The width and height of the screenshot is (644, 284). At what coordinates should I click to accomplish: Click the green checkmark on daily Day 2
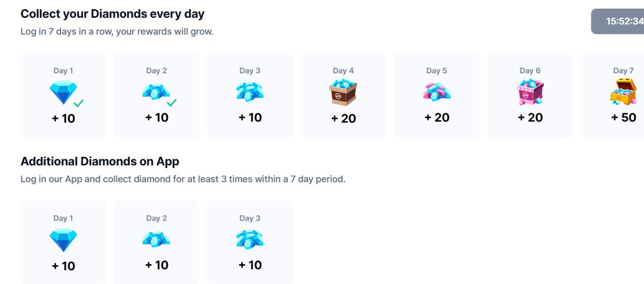[x=172, y=103]
